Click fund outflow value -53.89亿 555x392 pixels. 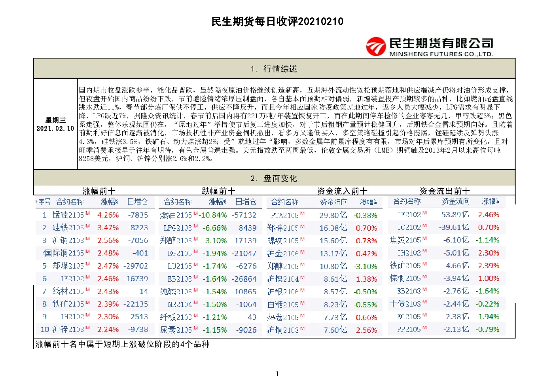(454, 214)
